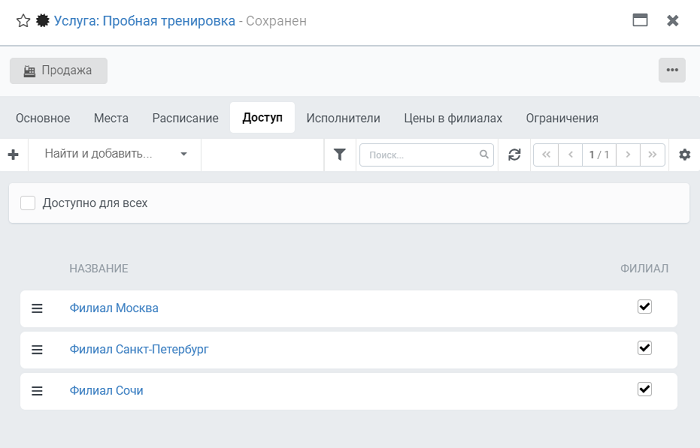Go to the Исполнители tab
The image size is (700, 448).
coord(343,118)
